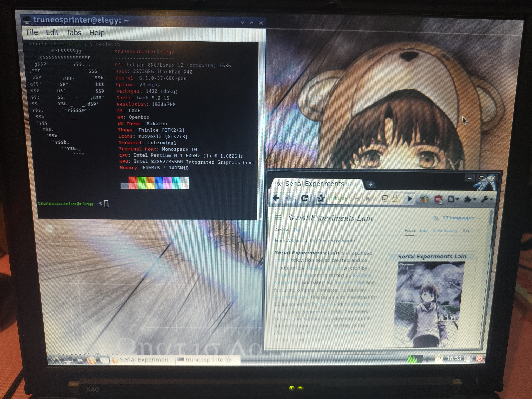This screenshot has width=532, height=399.
Task: Open the terminal Help menu
Action: 97,33
